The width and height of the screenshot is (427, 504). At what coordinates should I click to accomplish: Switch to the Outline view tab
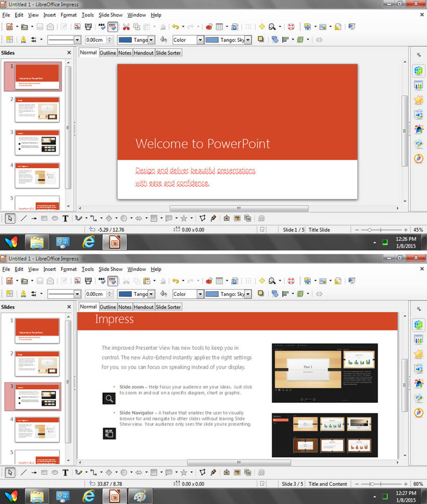click(x=108, y=52)
